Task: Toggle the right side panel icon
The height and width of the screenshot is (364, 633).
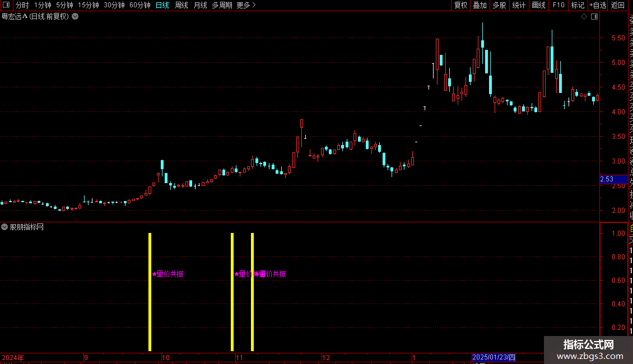Action: [x=594, y=17]
